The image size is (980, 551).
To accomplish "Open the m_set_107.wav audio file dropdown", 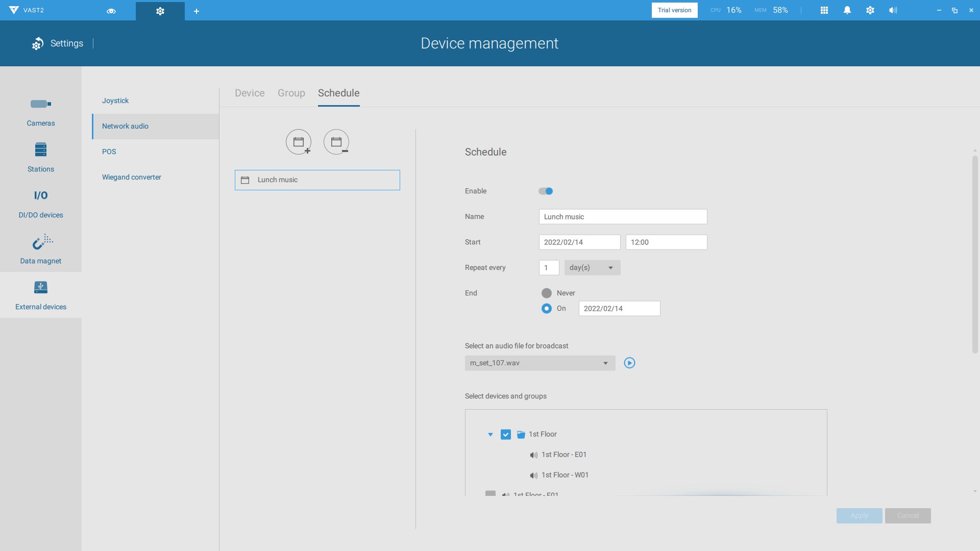I will point(540,363).
